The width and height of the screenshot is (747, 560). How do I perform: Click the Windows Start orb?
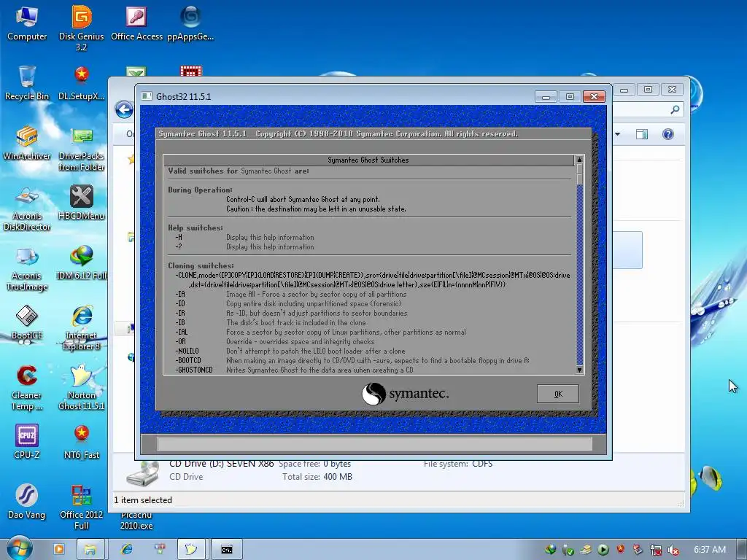coord(18,548)
